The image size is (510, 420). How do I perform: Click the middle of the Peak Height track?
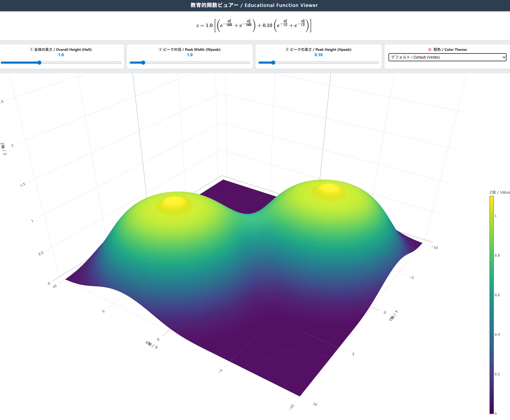pos(318,63)
